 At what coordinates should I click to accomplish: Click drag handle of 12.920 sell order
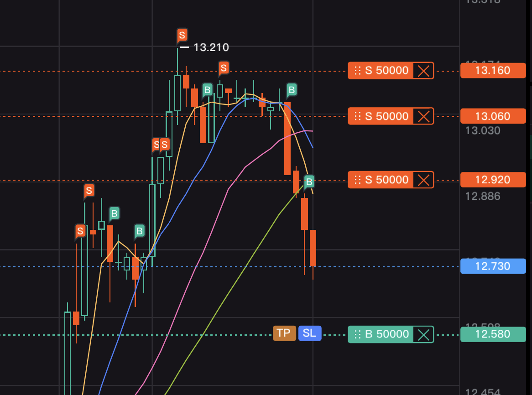tap(358, 180)
